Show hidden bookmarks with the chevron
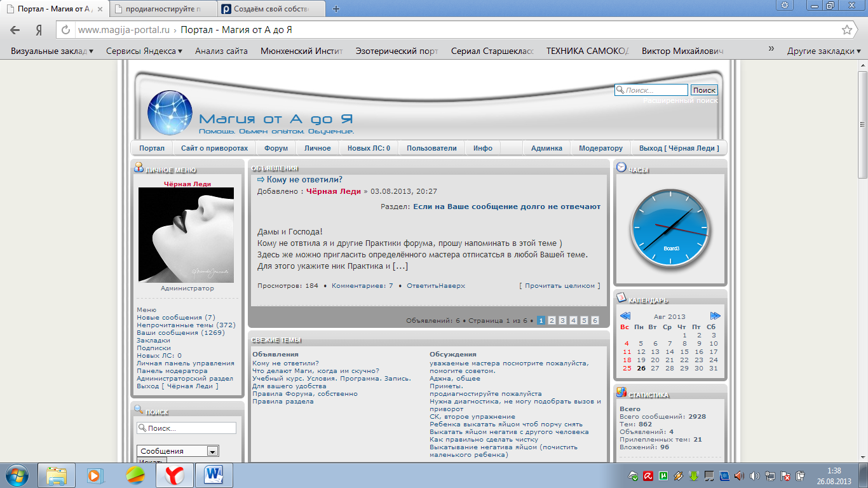Screen dimensions: 868x488 (x=771, y=49)
